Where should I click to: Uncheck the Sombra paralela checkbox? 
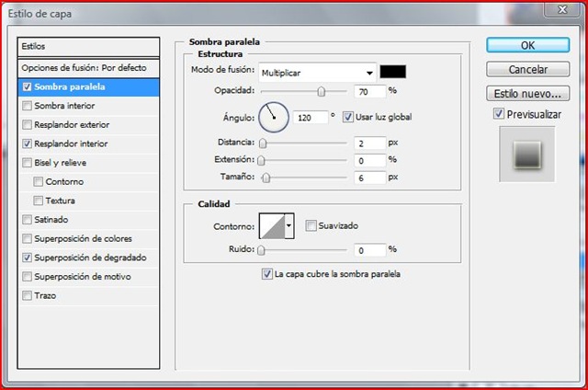coord(27,87)
